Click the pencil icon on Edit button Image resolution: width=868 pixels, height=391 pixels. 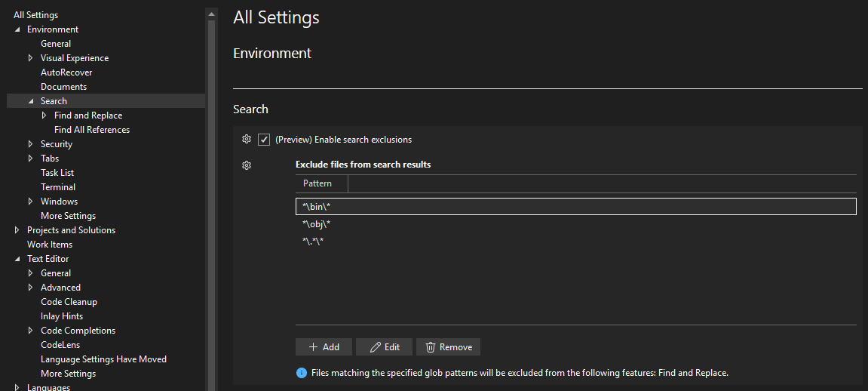[375, 347]
